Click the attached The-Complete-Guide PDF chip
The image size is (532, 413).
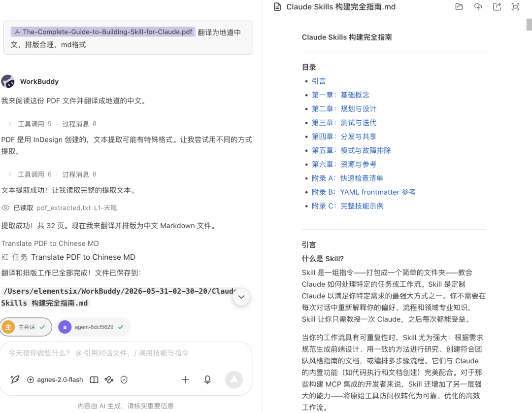point(103,32)
